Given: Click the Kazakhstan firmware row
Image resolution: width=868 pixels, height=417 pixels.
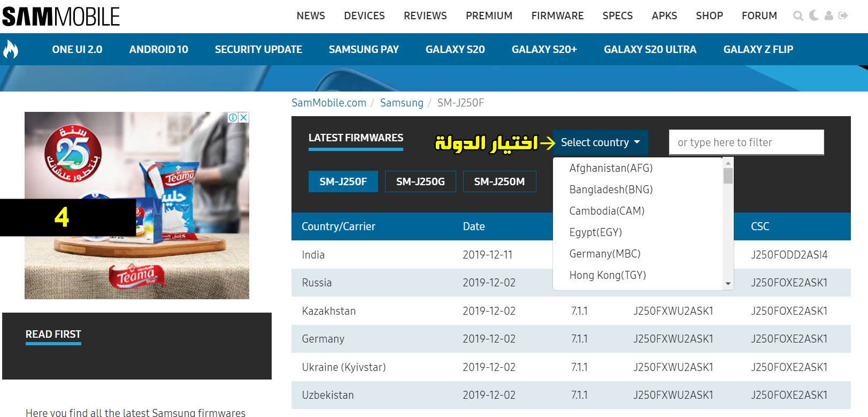Looking at the screenshot, I should coord(571,311).
